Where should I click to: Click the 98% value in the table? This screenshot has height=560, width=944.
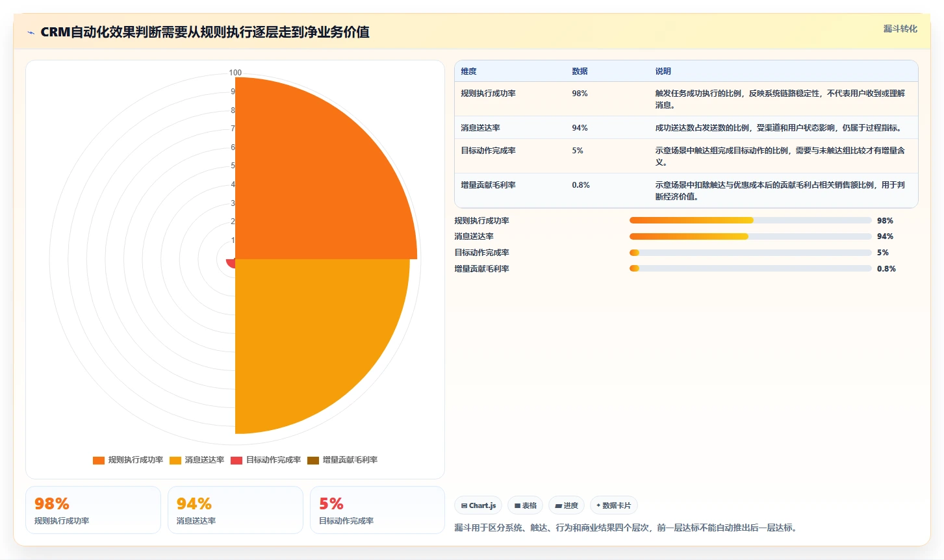click(580, 94)
